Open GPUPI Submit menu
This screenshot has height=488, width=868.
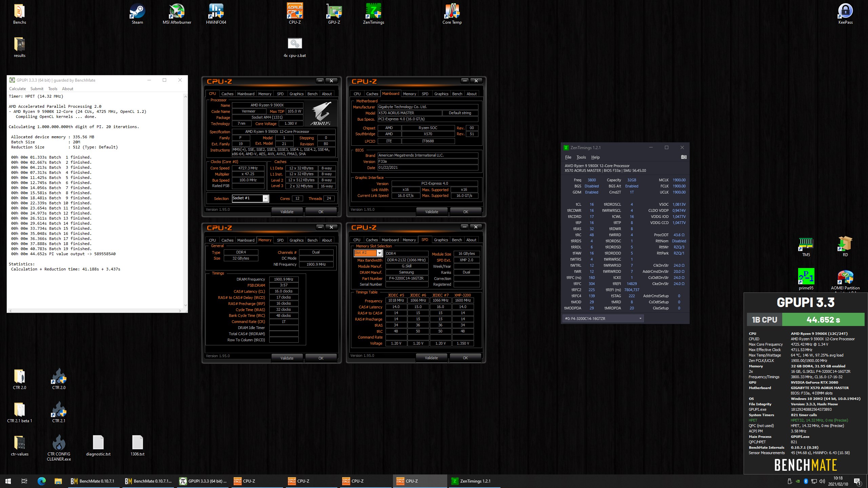[x=37, y=89]
